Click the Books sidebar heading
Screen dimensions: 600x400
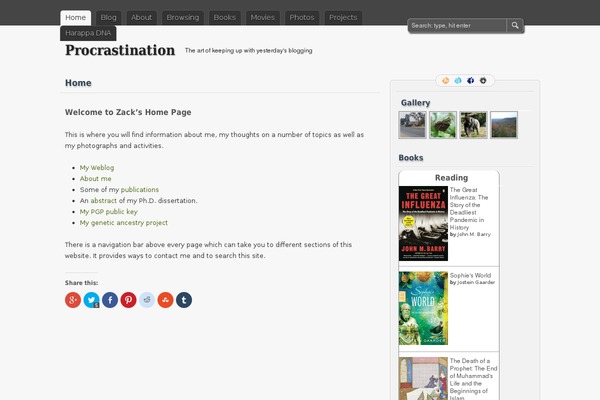point(411,158)
